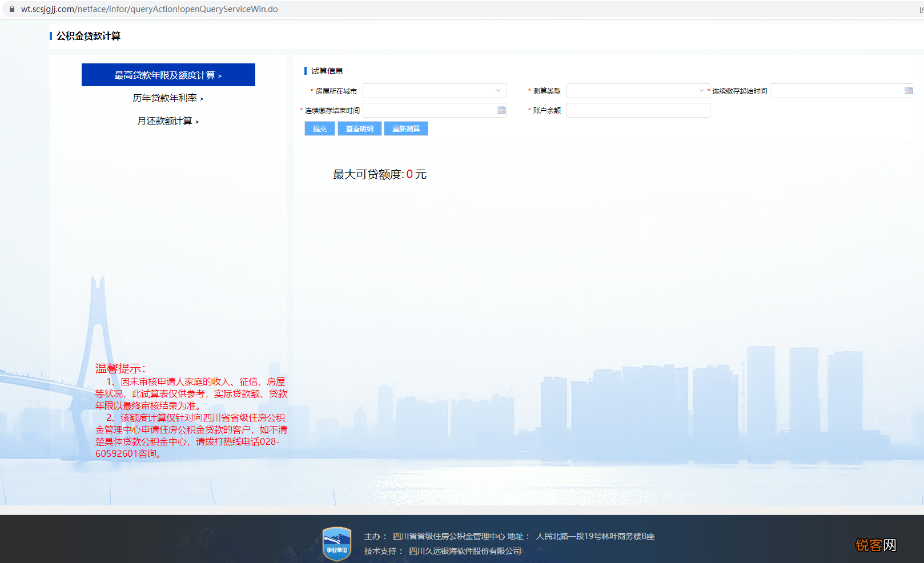
Task: Open the 测算类型 dropdown
Action: 634,90
